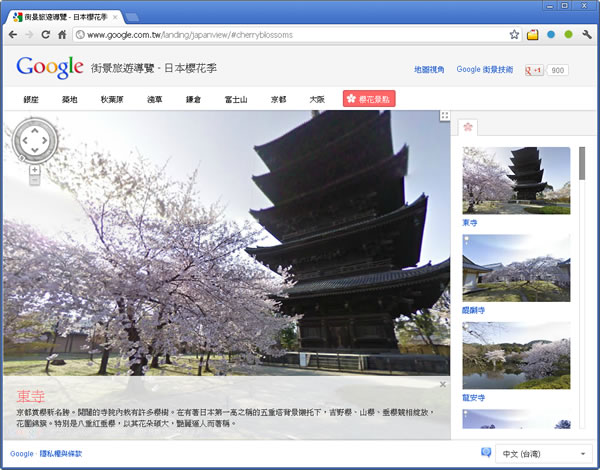Zoom in with the Street View plus button

(x=35, y=170)
